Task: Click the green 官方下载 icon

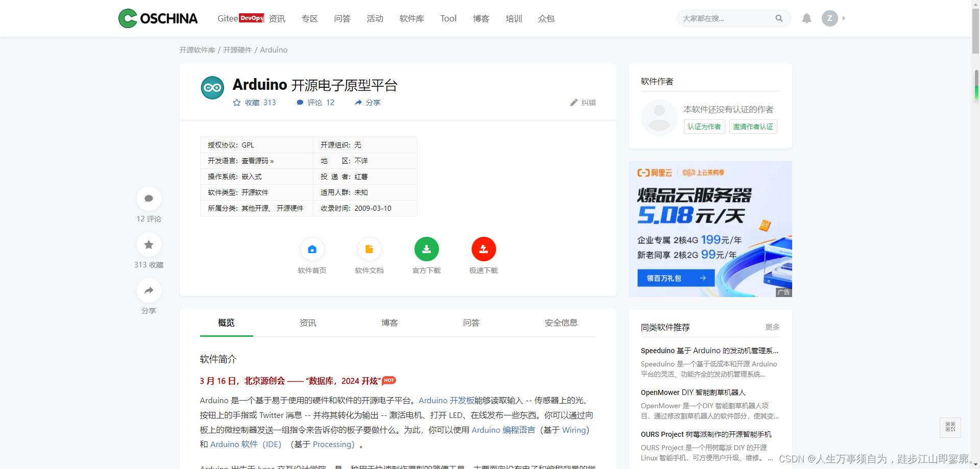Action: tap(427, 249)
